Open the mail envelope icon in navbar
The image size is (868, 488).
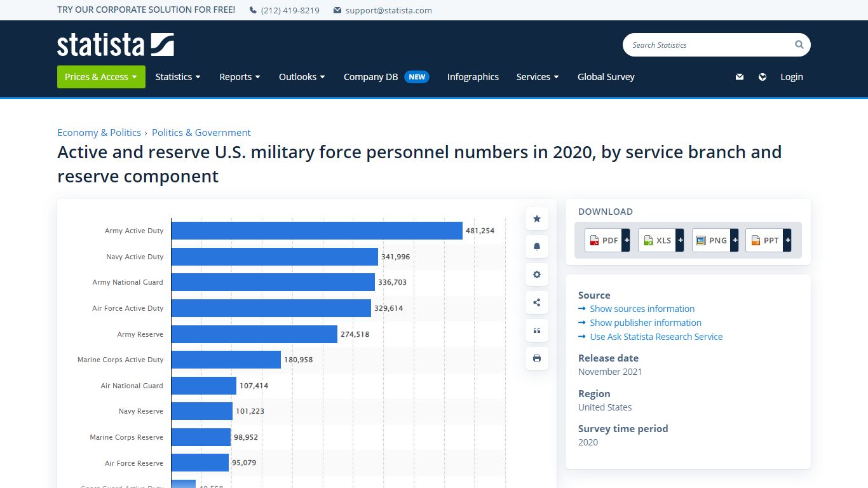[740, 77]
